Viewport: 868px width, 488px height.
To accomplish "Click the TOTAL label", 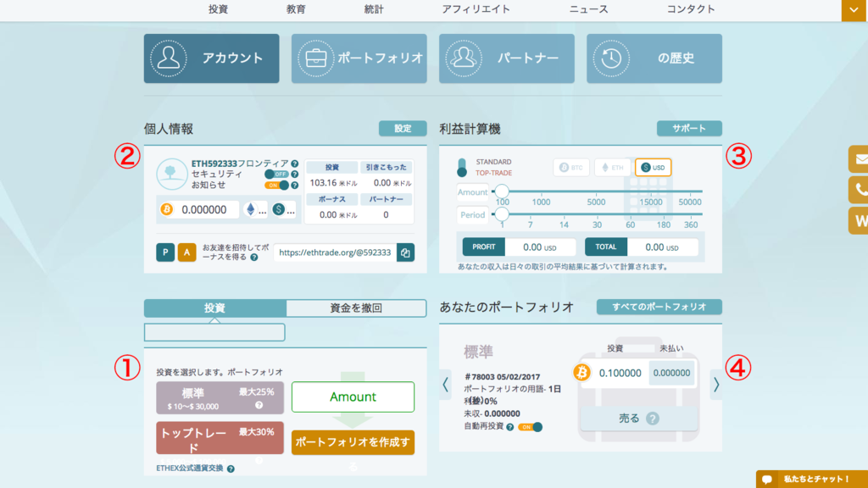I will pos(605,247).
